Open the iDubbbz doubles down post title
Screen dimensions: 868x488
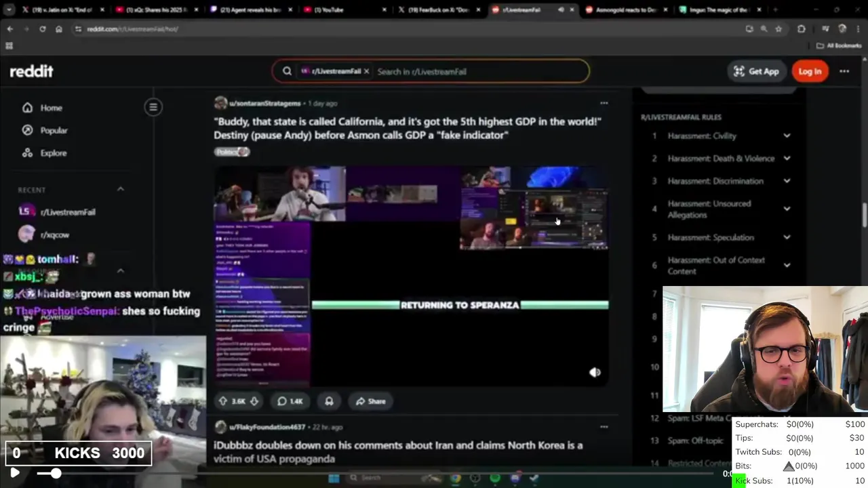(398, 452)
